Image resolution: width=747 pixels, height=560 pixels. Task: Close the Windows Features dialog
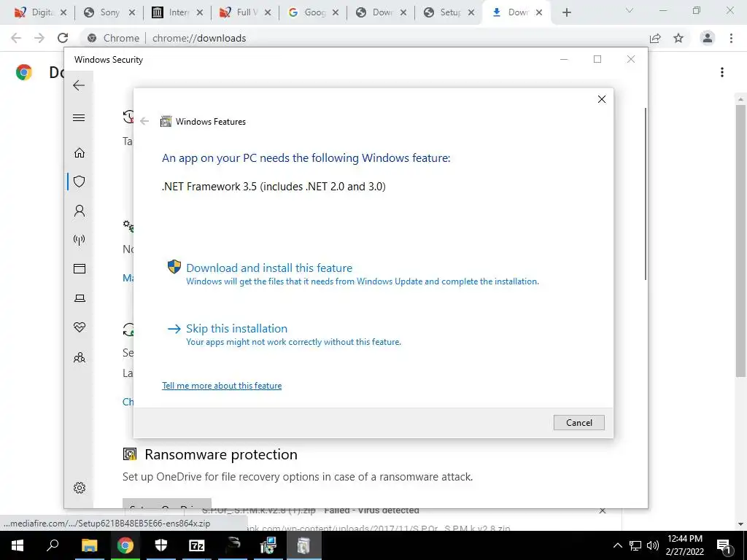[x=602, y=99]
